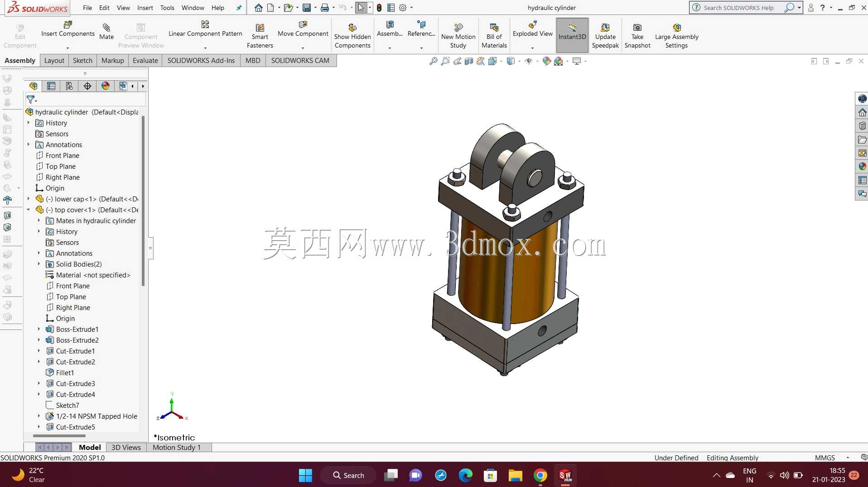Open Bill of Materials
Screen dimensions: 868x487
(x=494, y=36)
